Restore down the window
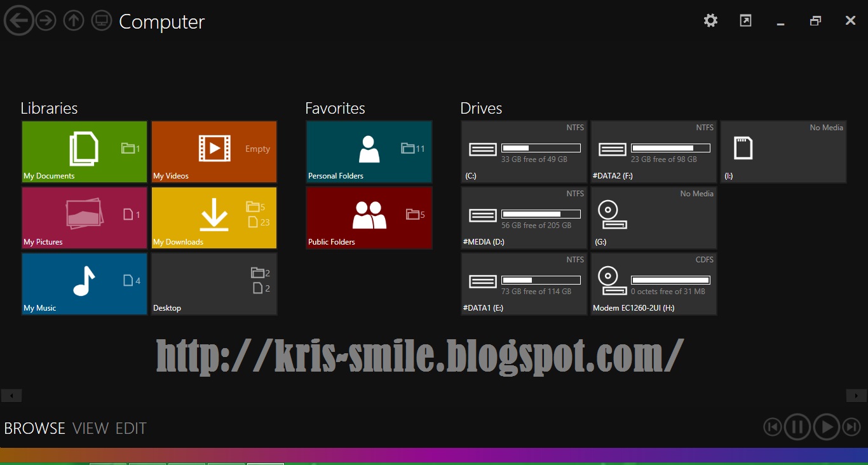The width and height of the screenshot is (868, 465). 815,21
